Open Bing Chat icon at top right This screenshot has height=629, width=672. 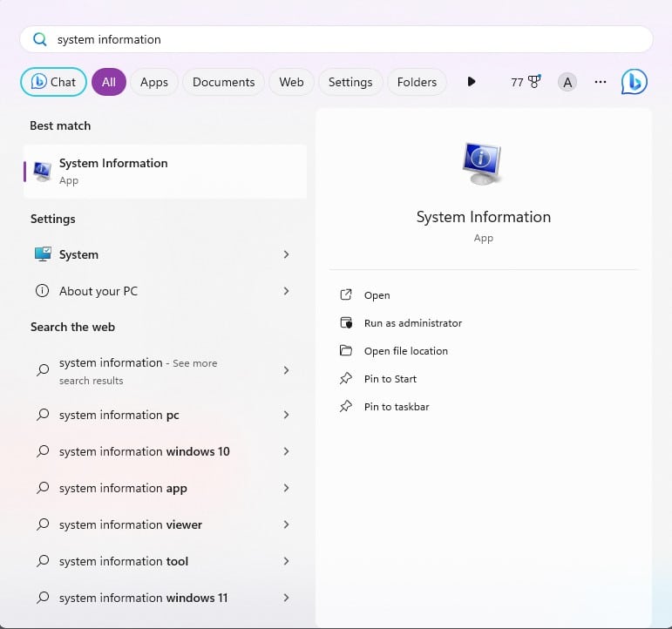pos(634,81)
